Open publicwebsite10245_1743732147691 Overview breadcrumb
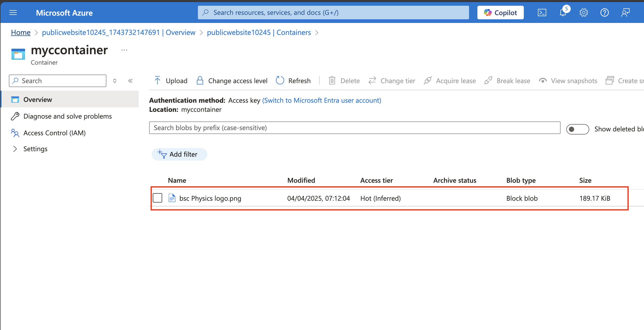The image size is (644, 330). point(119,32)
